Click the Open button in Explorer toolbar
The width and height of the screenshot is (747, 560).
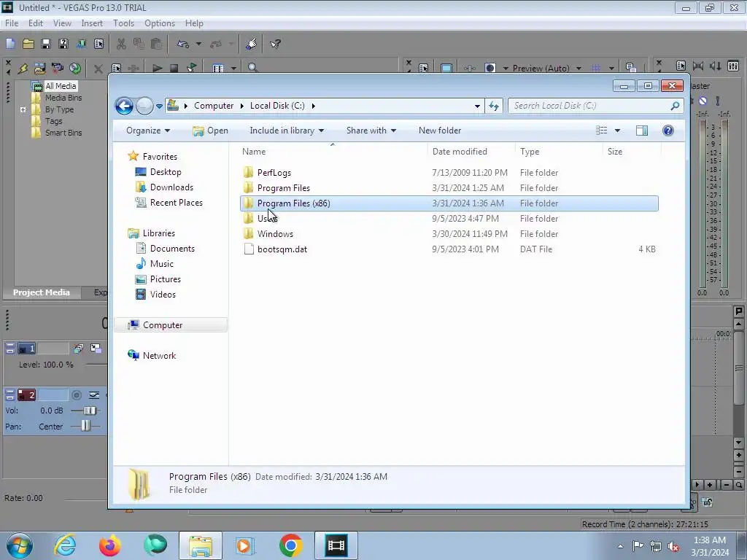pyautogui.click(x=211, y=131)
